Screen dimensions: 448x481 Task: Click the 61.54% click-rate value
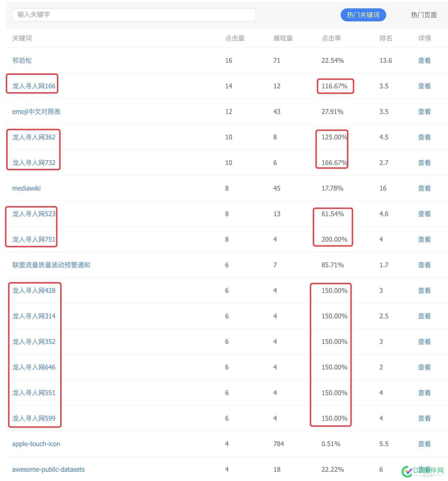pyautogui.click(x=332, y=214)
